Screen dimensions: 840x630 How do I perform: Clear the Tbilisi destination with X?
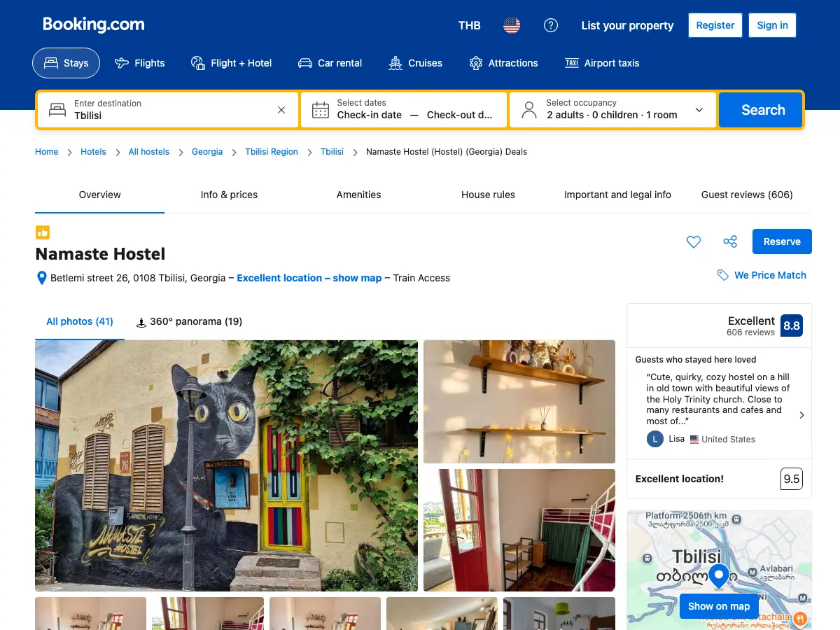click(x=281, y=110)
